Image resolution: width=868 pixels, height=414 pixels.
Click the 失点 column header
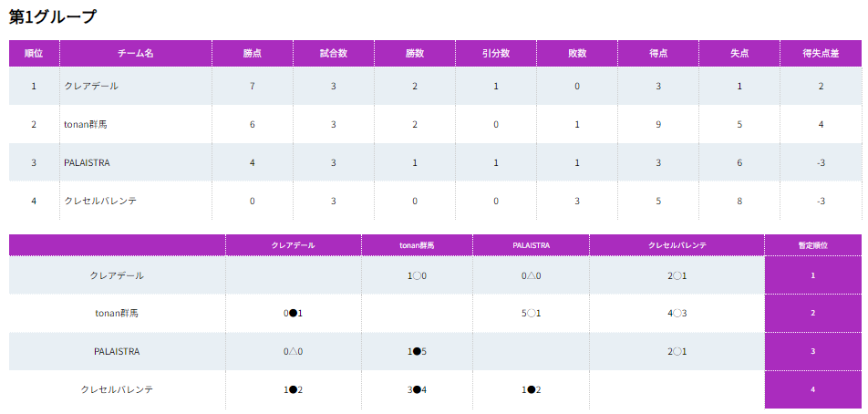coord(739,54)
